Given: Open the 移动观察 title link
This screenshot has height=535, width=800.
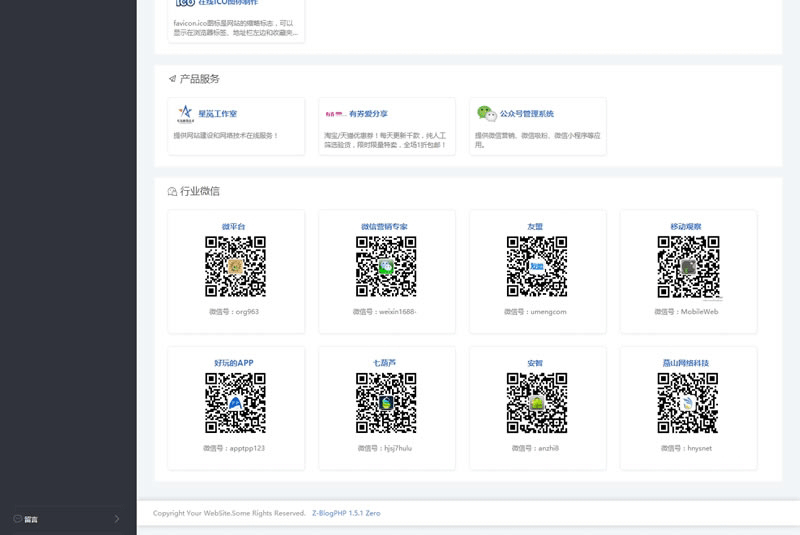Looking at the screenshot, I should pos(686,226).
